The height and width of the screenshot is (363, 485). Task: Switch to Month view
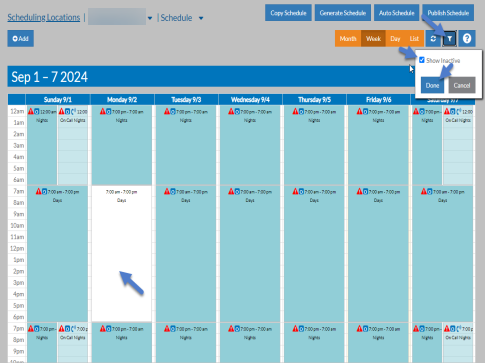(348, 39)
